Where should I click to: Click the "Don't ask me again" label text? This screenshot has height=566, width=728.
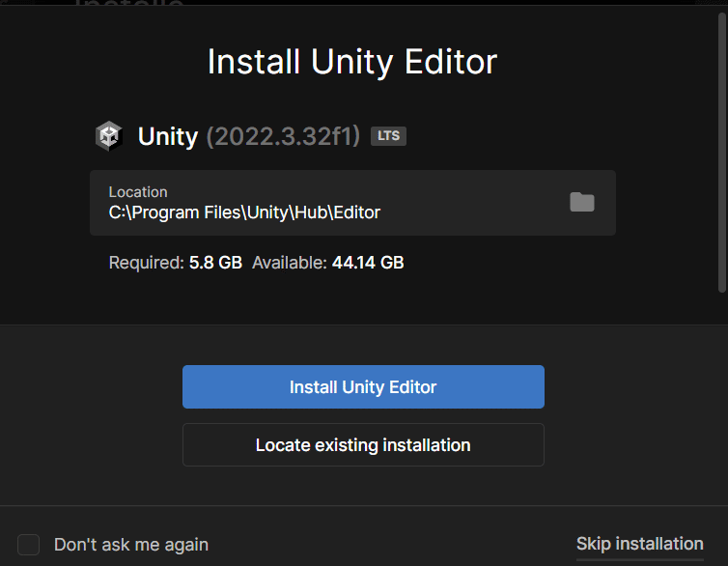tap(131, 544)
